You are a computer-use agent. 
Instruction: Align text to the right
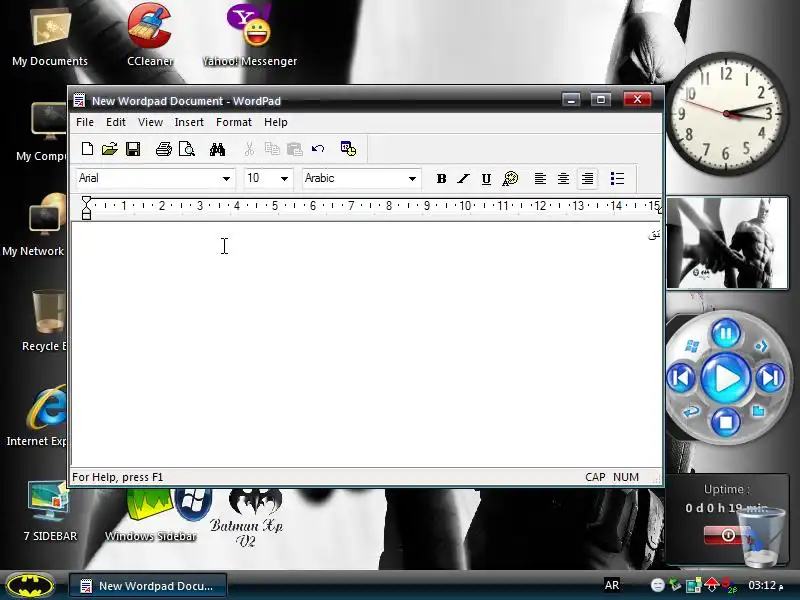click(x=587, y=179)
